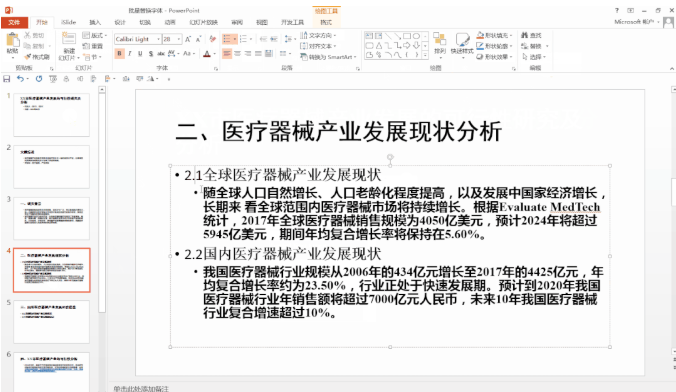This screenshot has height=392, width=676.
Task: Open 文字方向 text direction dropdown
Action: click(x=318, y=35)
